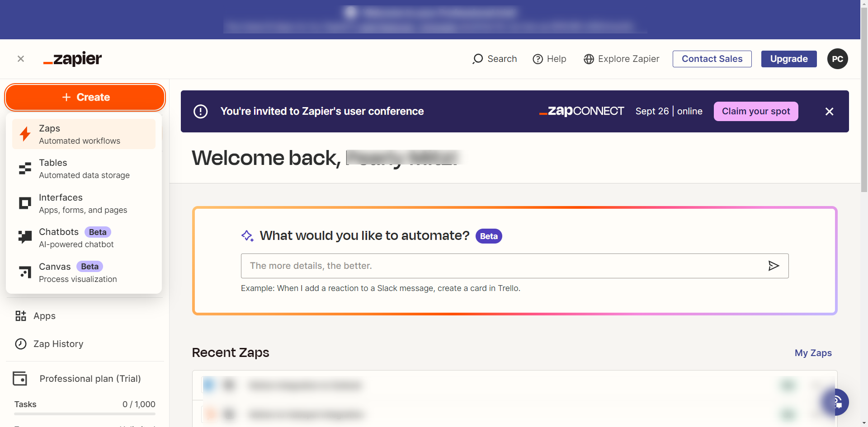Collapse the sidebar with the X icon

coord(21,59)
